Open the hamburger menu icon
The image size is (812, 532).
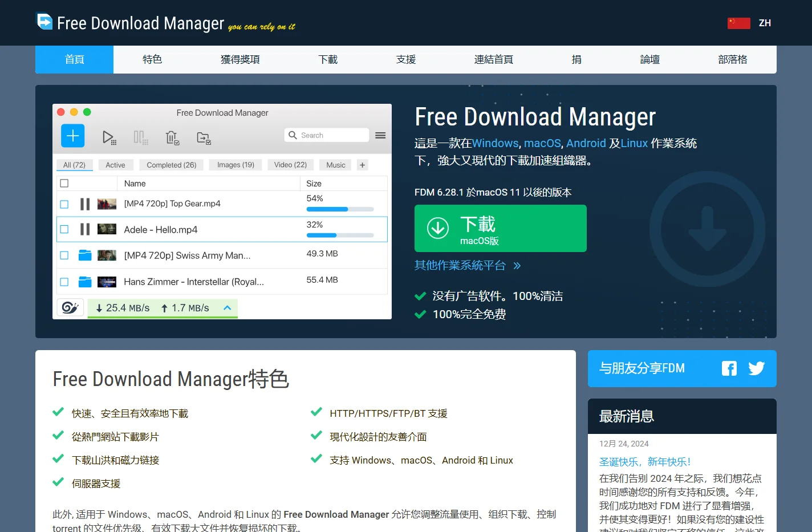[x=380, y=135]
